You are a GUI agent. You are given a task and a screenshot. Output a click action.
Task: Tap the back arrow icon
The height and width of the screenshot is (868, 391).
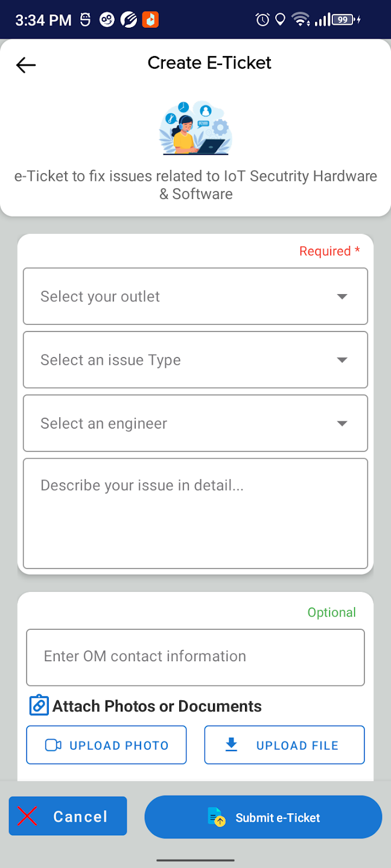pos(26,65)
